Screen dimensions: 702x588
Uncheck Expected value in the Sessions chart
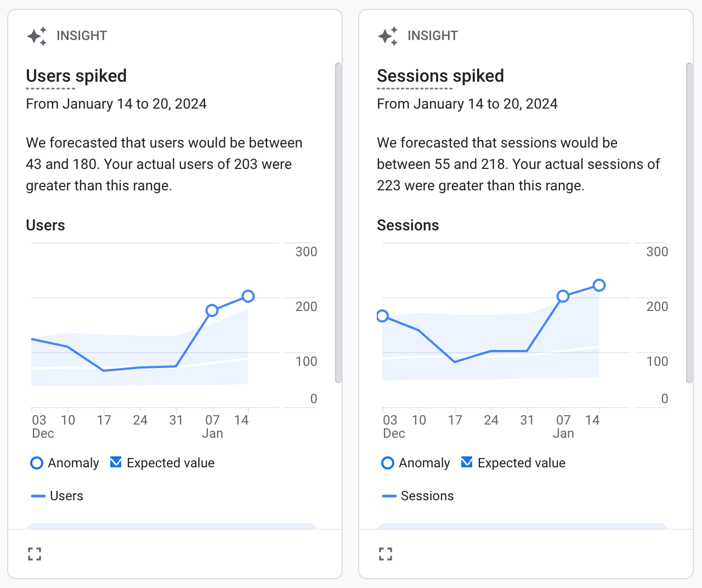pos(467,462)
